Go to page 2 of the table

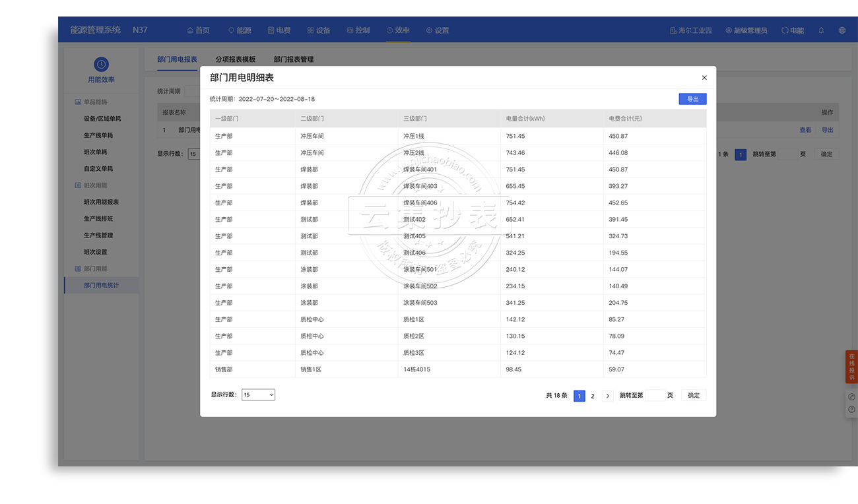593,396
